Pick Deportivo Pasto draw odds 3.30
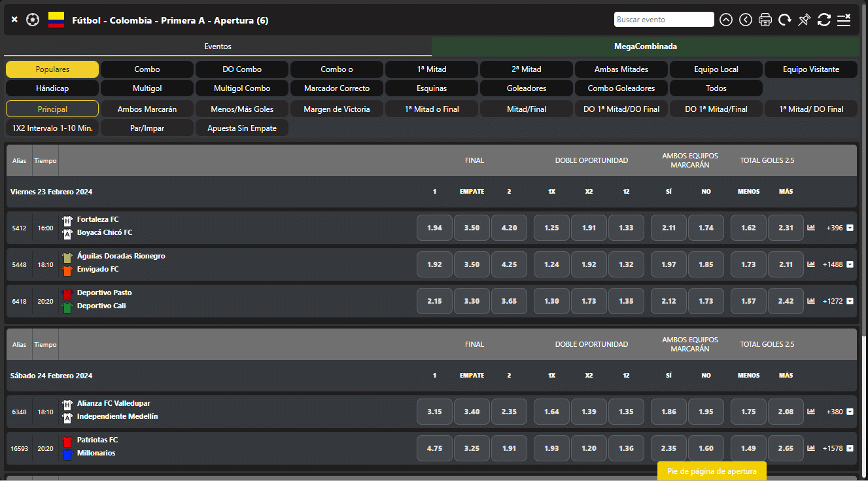This screenshot has width=868, height=481. (x=472, y=301)
